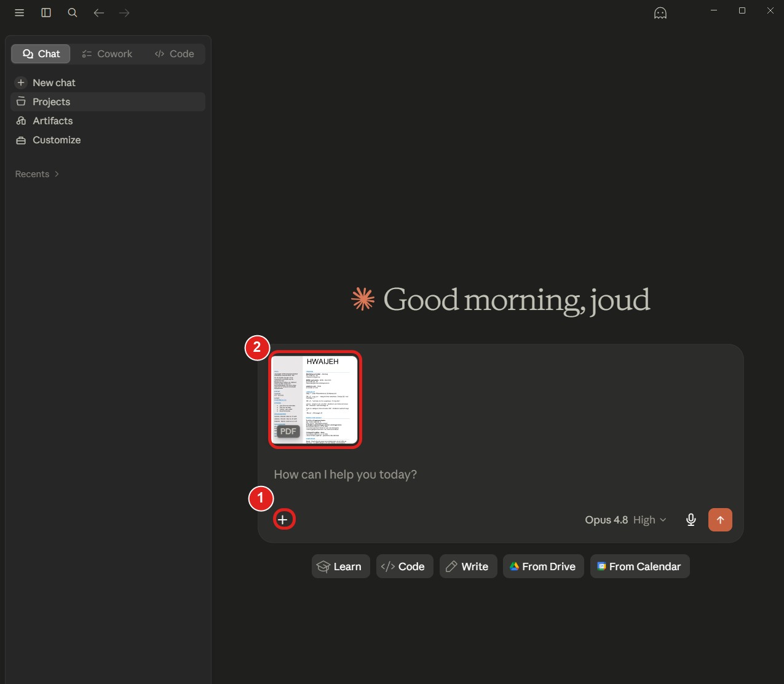Open the Opus 4.8 High model dropdown
This screenshot has height=684, width=784.
tap(625, 520)
